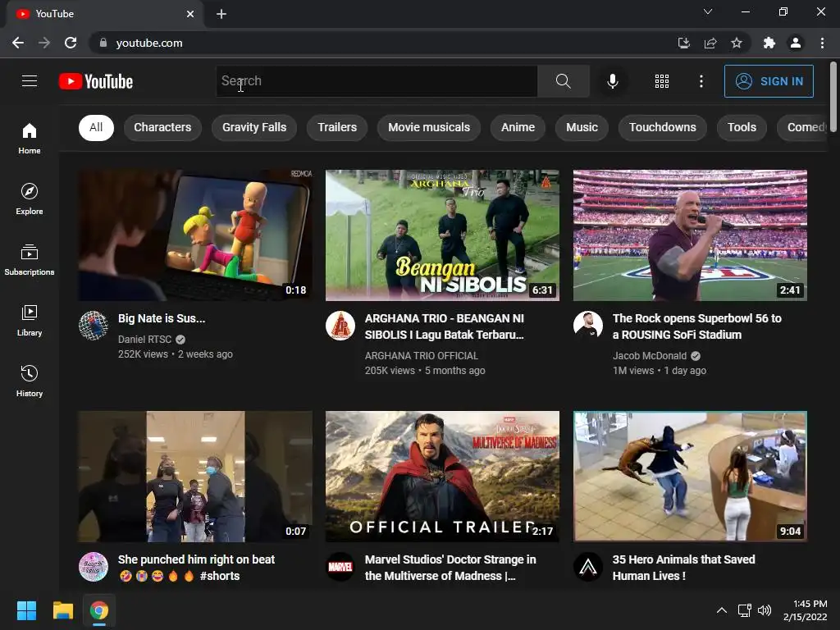This screenshot has height=630, width=840.
Task: Open Marvel channel avatar
Action: pos(340,566)
